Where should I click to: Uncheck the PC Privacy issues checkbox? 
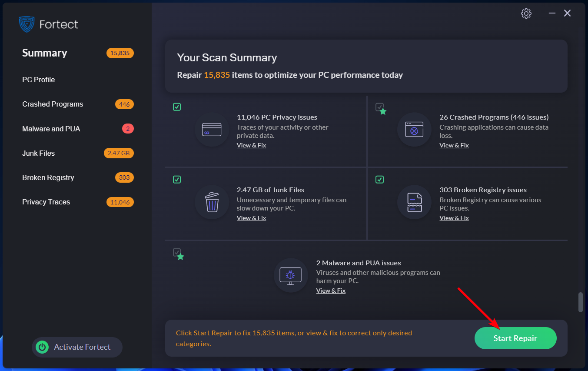coord(177,107)
